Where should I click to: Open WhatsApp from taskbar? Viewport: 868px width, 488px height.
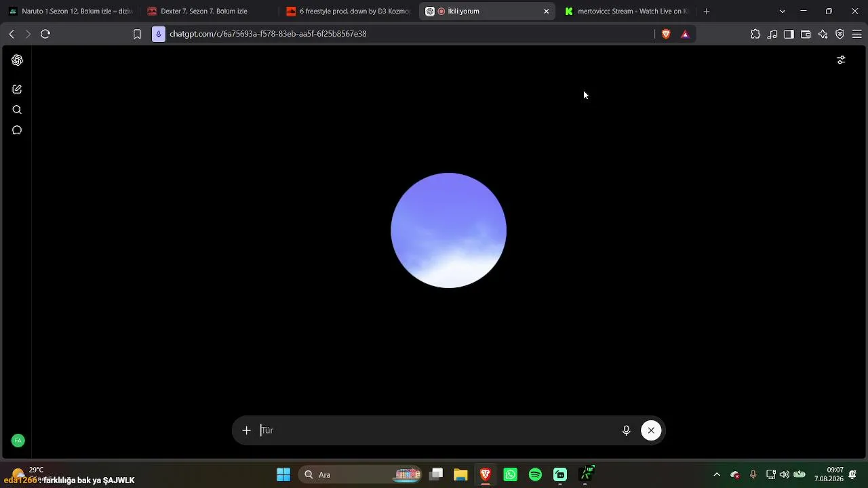(x=511, y=474)
